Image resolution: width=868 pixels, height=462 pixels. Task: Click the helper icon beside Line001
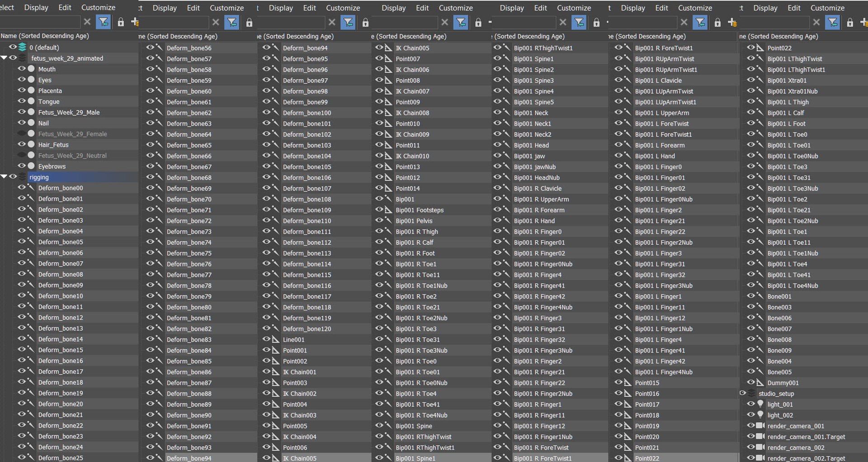(x=275, y=339)
